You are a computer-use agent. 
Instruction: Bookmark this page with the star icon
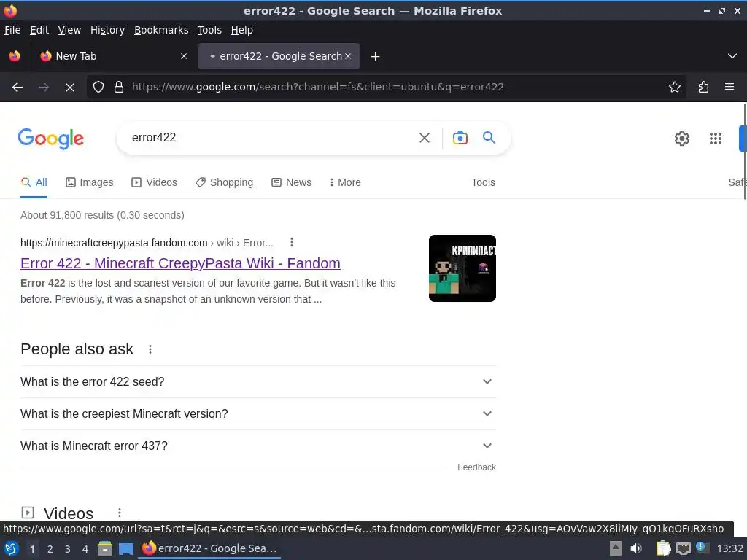click(675, 87)
